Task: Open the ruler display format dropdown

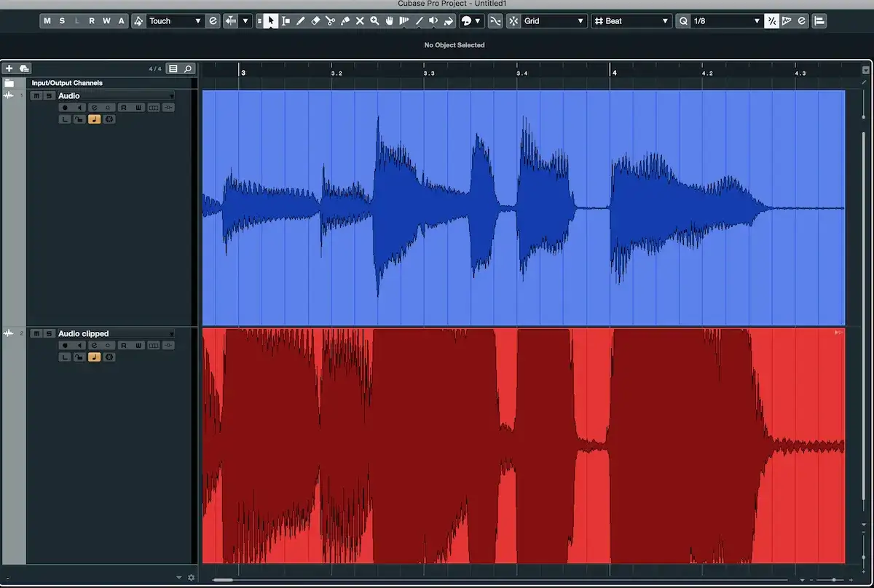Action: pyautogui.click(x=865, y=70)
